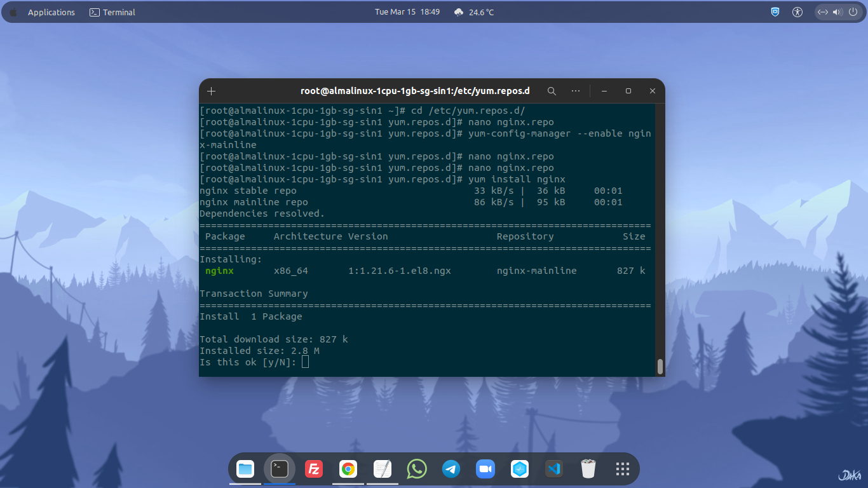Click the Terminal icon in the dock
868x488 pixels.
point(280,469)
